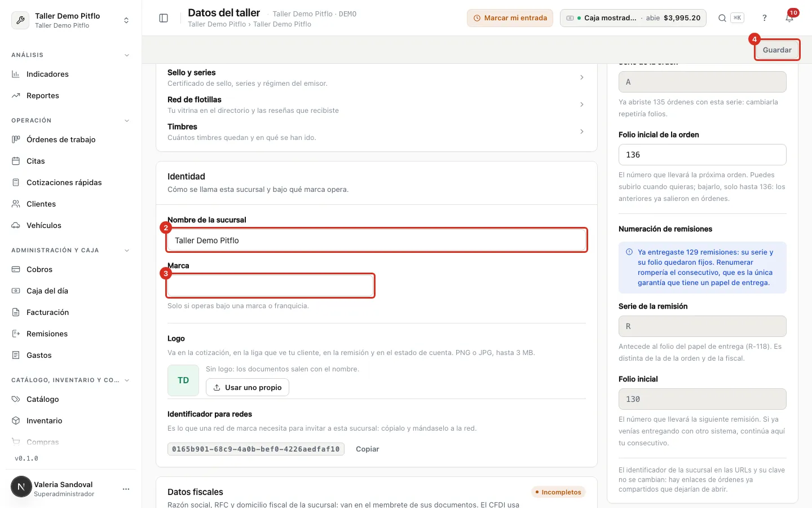Click the Citas calendar icon

click(16, 161)
